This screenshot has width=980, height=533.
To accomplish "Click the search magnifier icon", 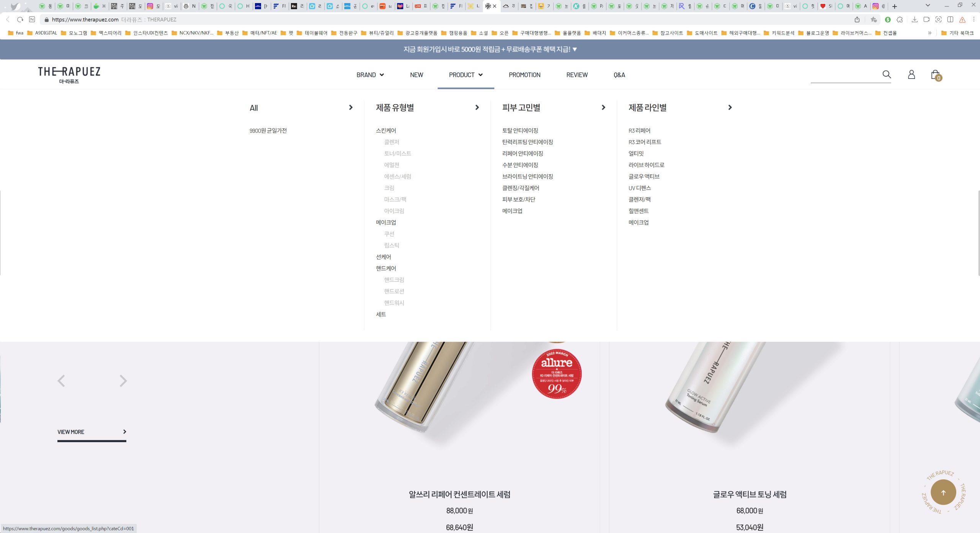I will coord(887,75).
